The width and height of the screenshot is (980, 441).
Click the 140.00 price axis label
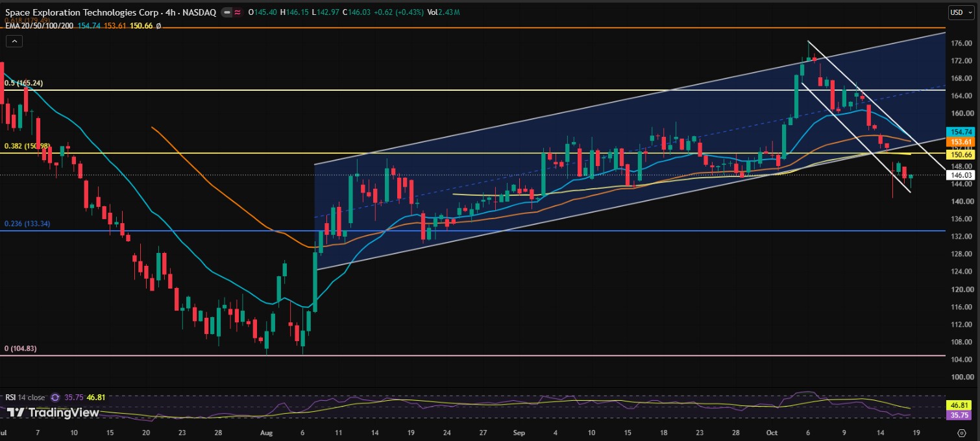pyautogui.click(x=961, y=201)
